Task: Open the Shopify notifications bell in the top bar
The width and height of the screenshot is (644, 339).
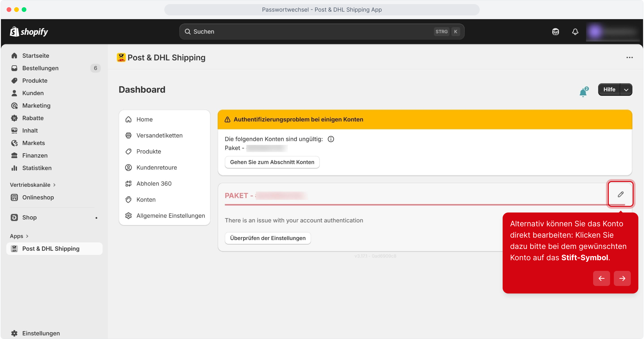Action: (x=575, y=32)
